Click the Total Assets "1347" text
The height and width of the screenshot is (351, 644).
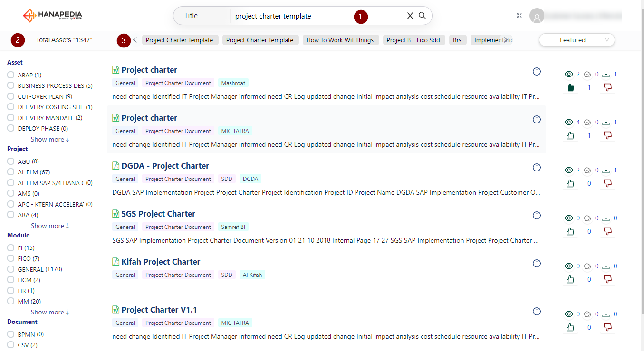[x=64, y=40]
